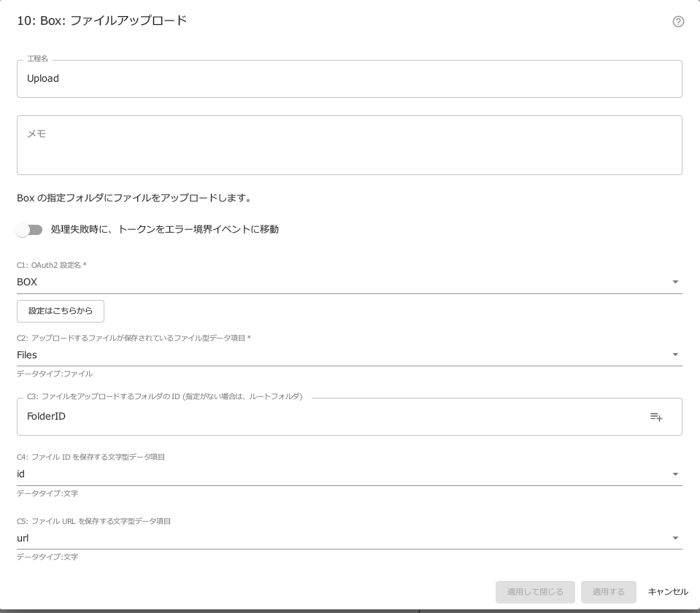Open the C4 file ID dropdown showing id
Image resolution: width=700 pixels, height=613 pixels.
tap(349, 474)
